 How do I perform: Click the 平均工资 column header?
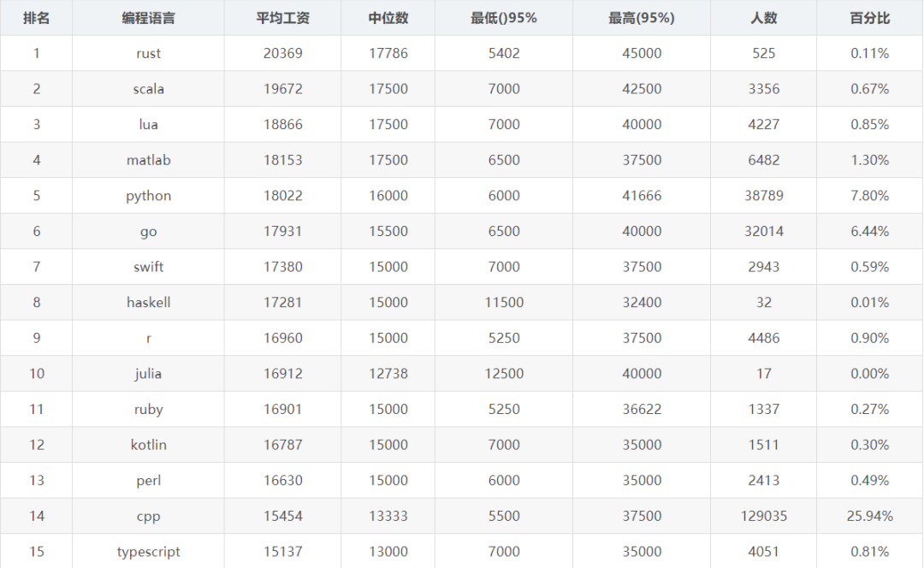pos(283,18)
